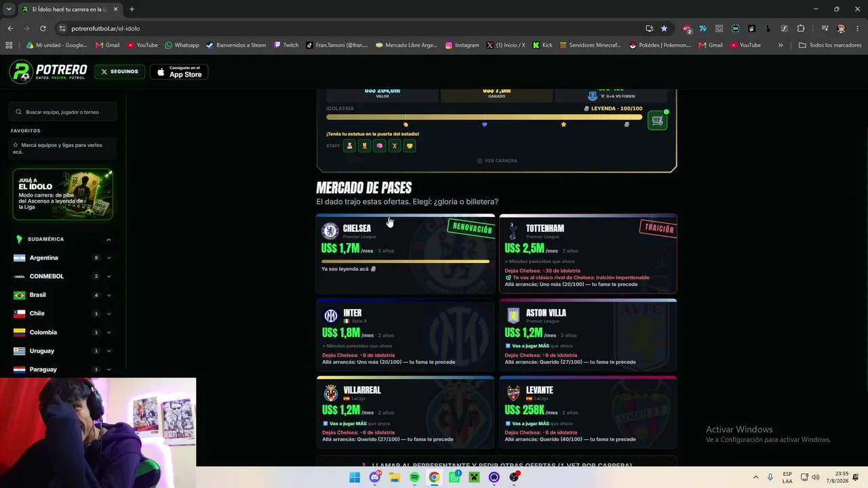Choose the Tottenham transfer offer
Image resolution: width=868 pixels, height=488 pixels.
click(x=588, y=253)
